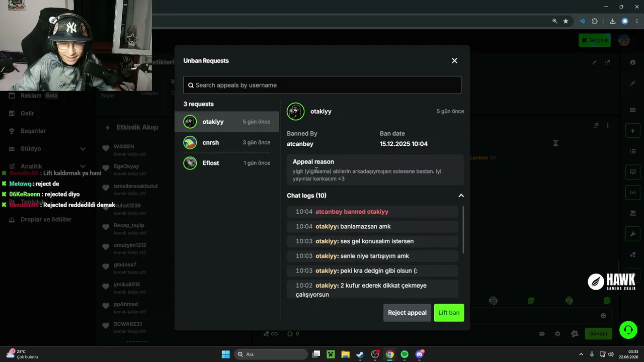Open the browser extensions puzzle icon
The width and height of the screenshot is (644, 362).
click(595, 21)
